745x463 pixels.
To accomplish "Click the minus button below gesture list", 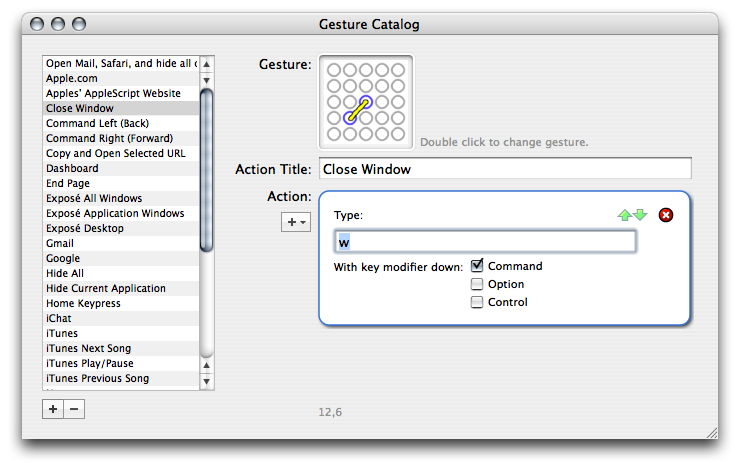I will click(74, 408).
